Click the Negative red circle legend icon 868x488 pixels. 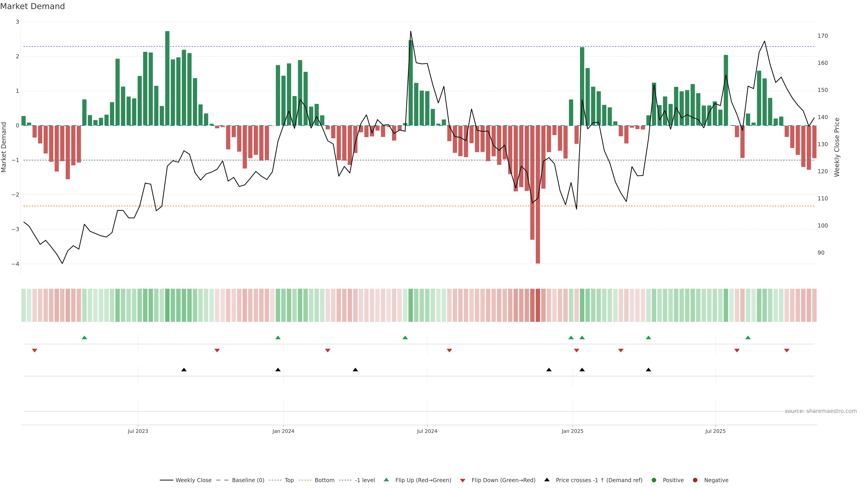tap(695, 480)
